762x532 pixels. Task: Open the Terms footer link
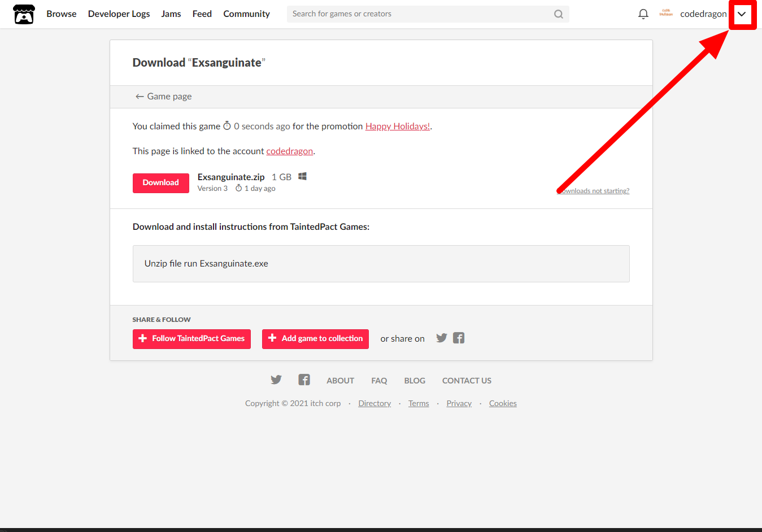(419, 403)
